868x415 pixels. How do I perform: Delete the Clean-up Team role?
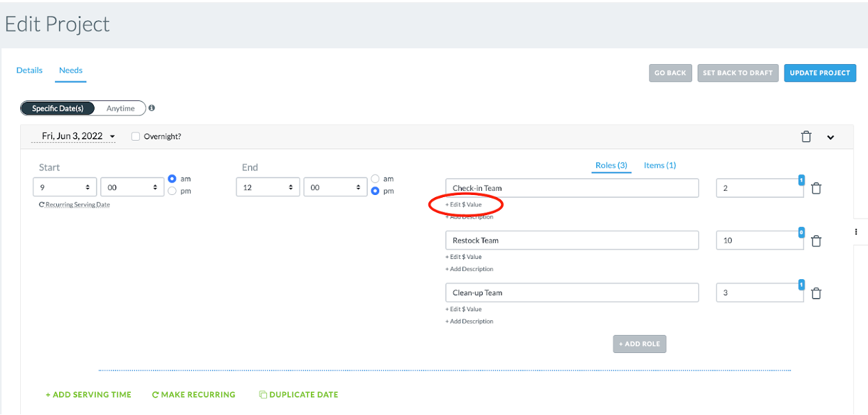(x=817, y=293)
